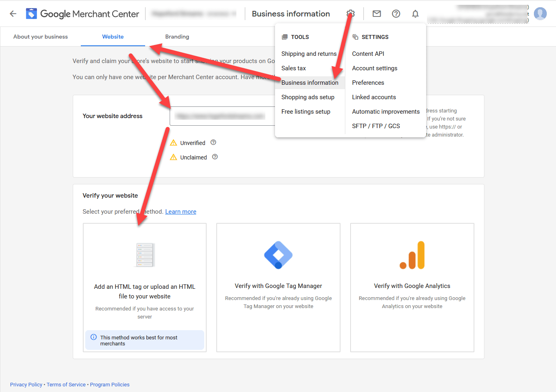Open the notifications bell icon

click(x=415, y=13)
